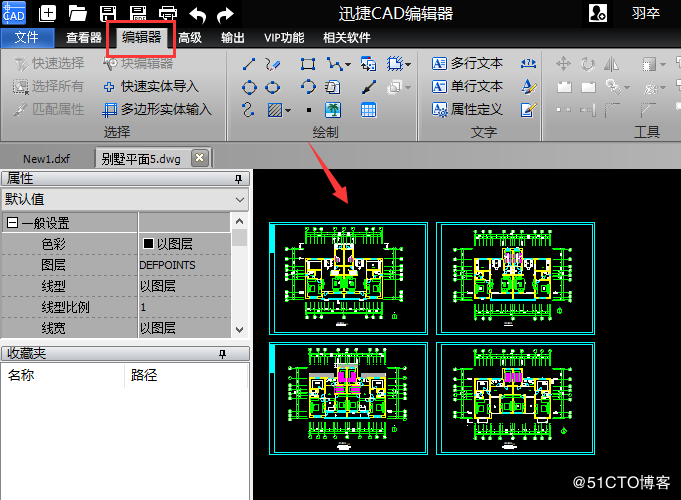This screenshot has height=500, width=681.
Task: Click 属性定义 button
Action: (467, 109)
